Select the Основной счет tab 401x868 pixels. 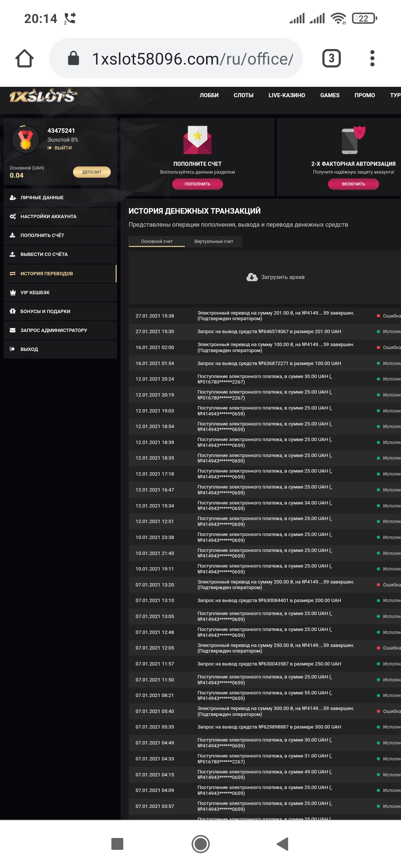click(157, 241)
